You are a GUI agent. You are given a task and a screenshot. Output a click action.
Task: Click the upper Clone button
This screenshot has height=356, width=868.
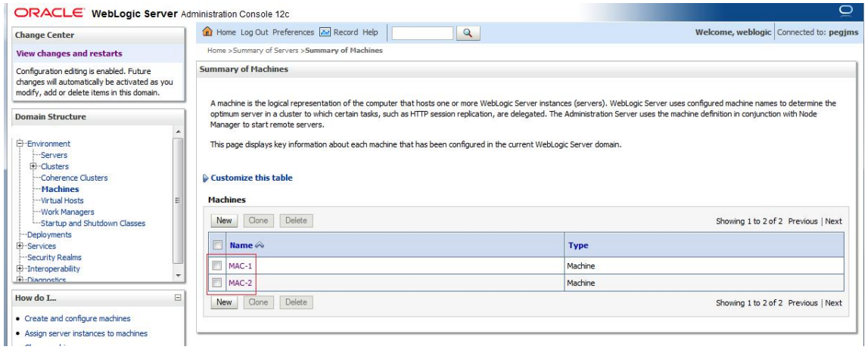(259, 221)
